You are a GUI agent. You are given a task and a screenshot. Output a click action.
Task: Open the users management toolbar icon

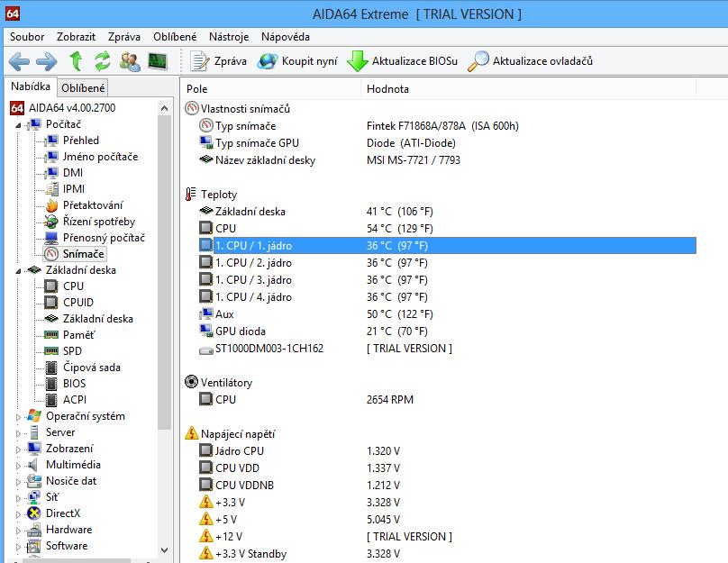click(130, 61)
